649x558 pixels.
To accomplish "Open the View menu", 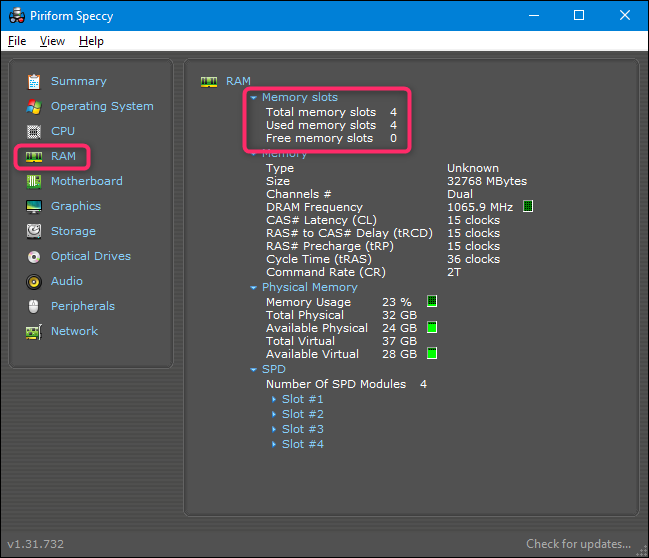I will click(52, 41).
